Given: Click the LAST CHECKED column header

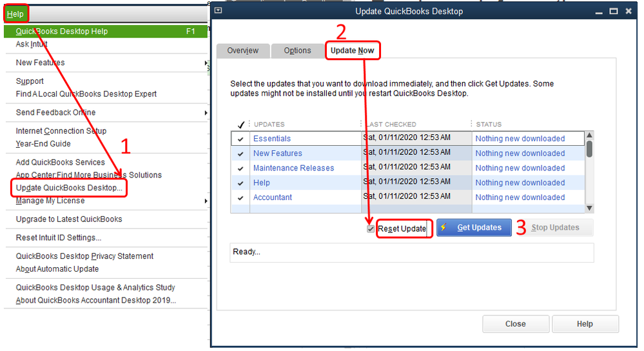Looking at the screenshot, I should pyautogui.click(x=391, y=124).
